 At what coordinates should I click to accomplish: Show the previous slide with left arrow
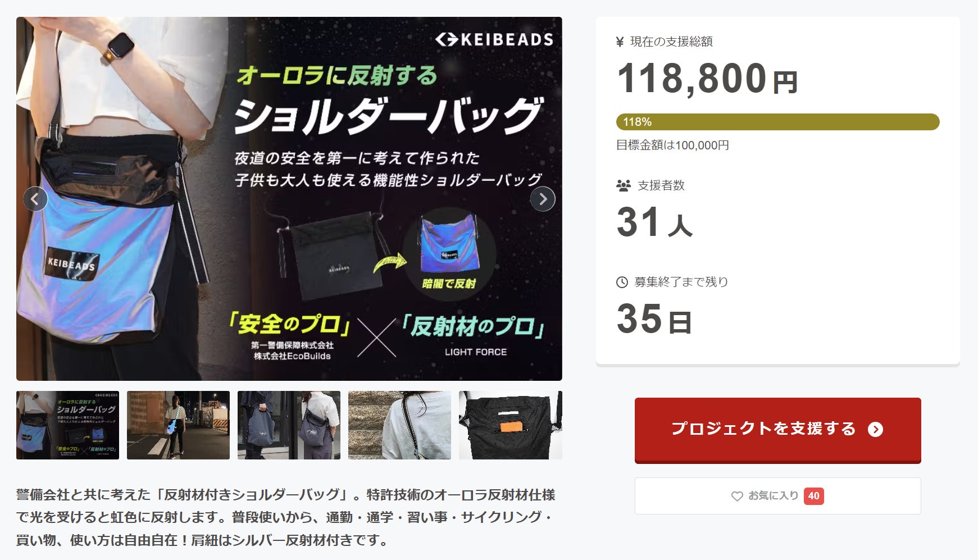35,199
